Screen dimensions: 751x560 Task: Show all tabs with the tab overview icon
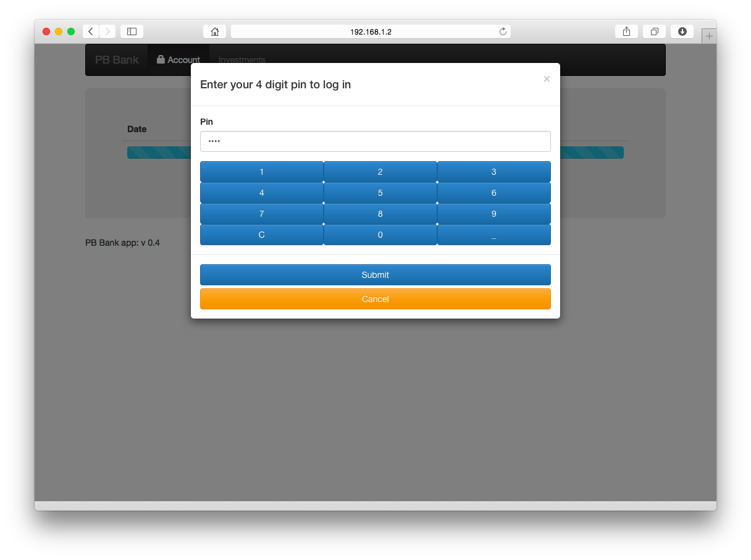[x=654, y=31]
